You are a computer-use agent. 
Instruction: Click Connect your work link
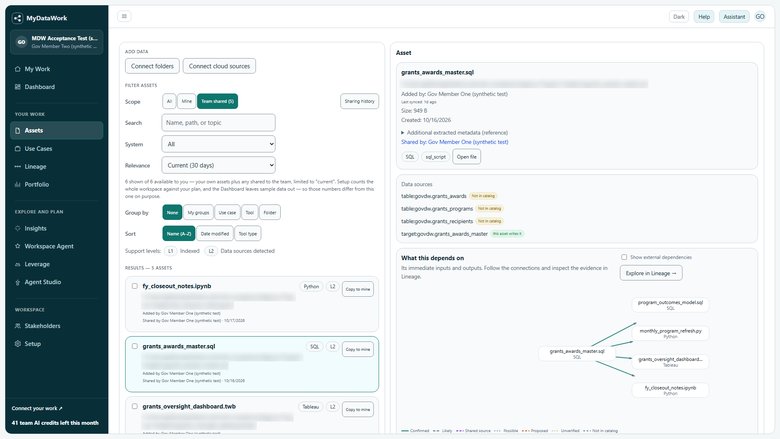pyautogui.click(x=37, y=409)
